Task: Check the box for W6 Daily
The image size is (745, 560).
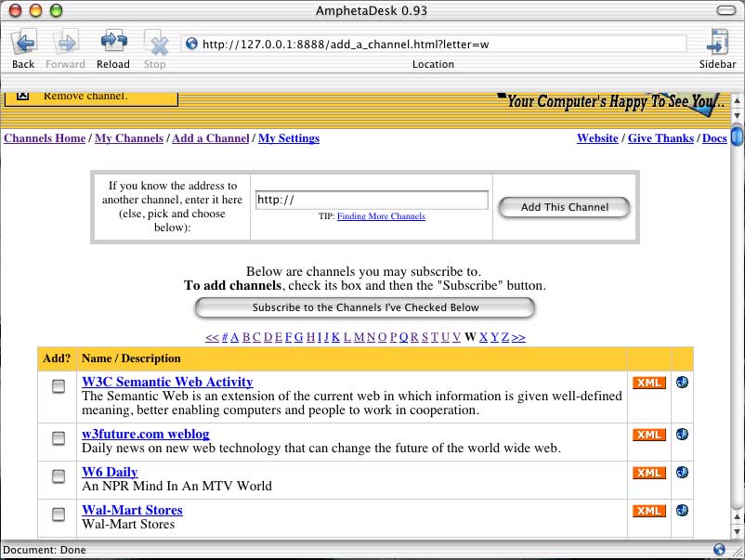Action: (x=59, y=475)
